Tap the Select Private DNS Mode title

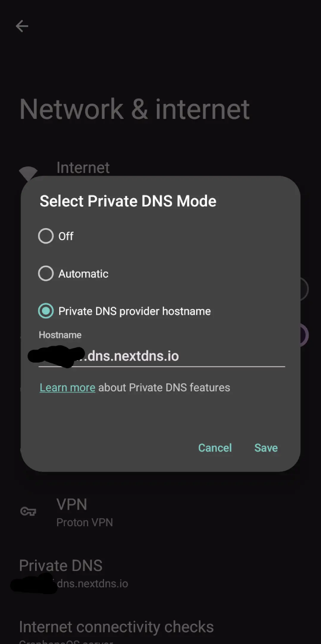pyautogui.click(x=128, y=201)
